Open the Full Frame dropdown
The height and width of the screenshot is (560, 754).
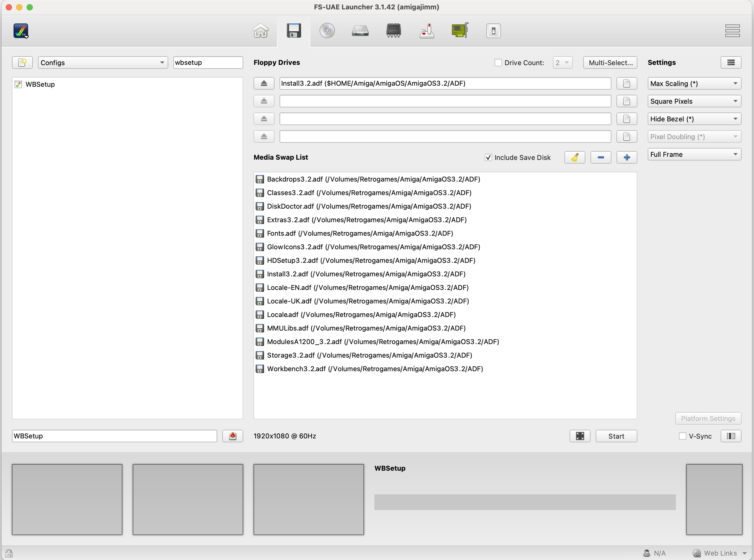tap(694, 154)
